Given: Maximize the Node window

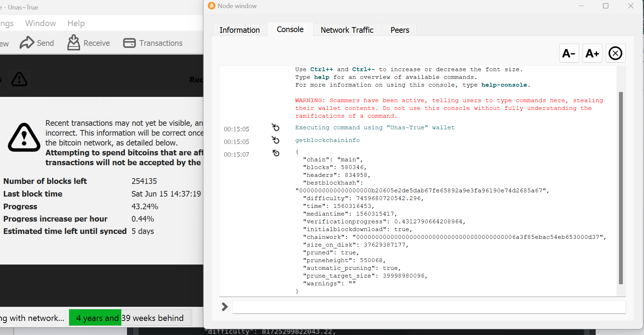Looking at the screenshot, I should point(606,6).
